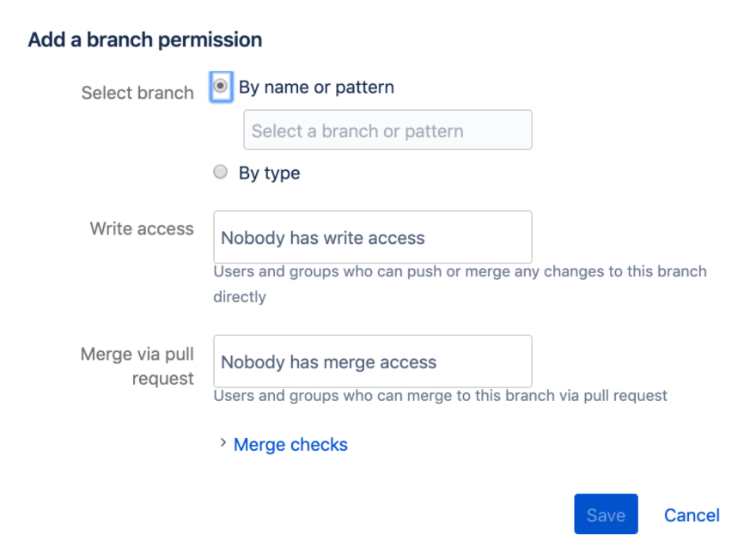Screen dimensions: 756x559
Task: Save the branch permission
Action: pos(606,514)
